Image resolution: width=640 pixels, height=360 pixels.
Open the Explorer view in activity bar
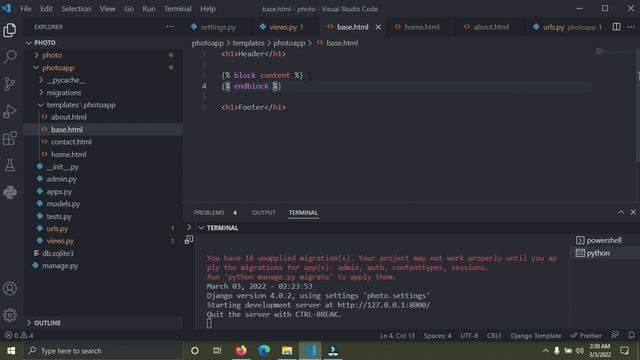pos(10,30)
